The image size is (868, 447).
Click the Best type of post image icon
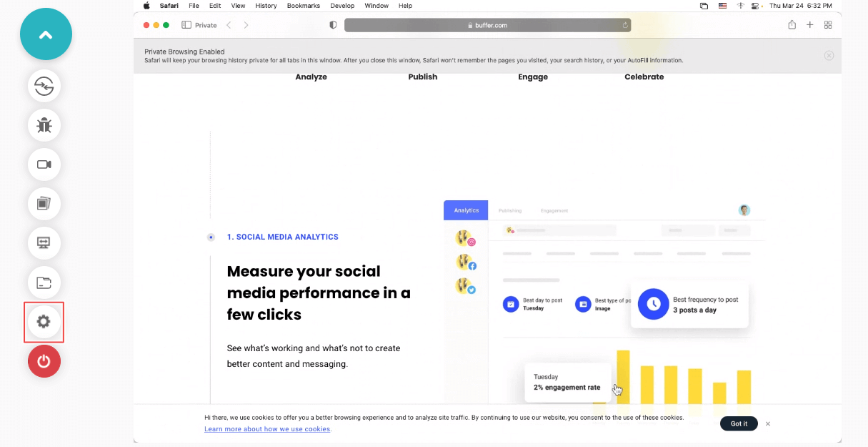click(x=583, y=304)
